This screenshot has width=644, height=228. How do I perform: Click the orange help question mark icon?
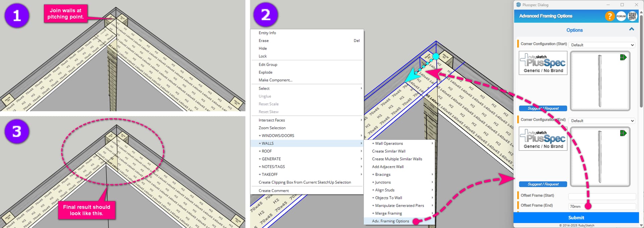click(x=609, y=16)
